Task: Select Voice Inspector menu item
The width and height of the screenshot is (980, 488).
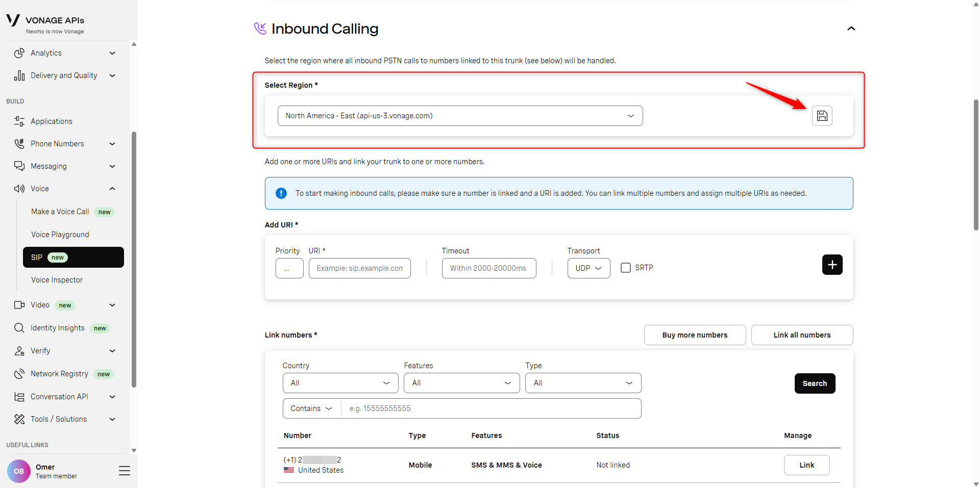Action: (x=57, y=280)
